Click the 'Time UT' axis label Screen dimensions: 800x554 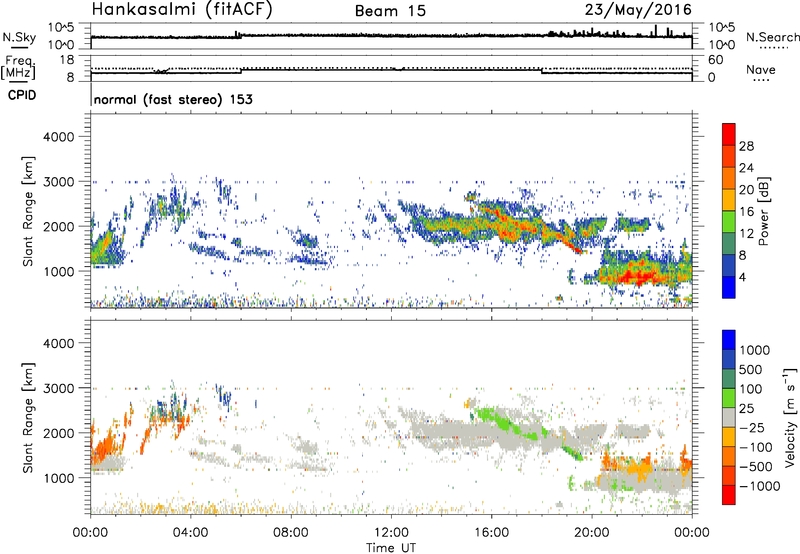coord(391,548)
